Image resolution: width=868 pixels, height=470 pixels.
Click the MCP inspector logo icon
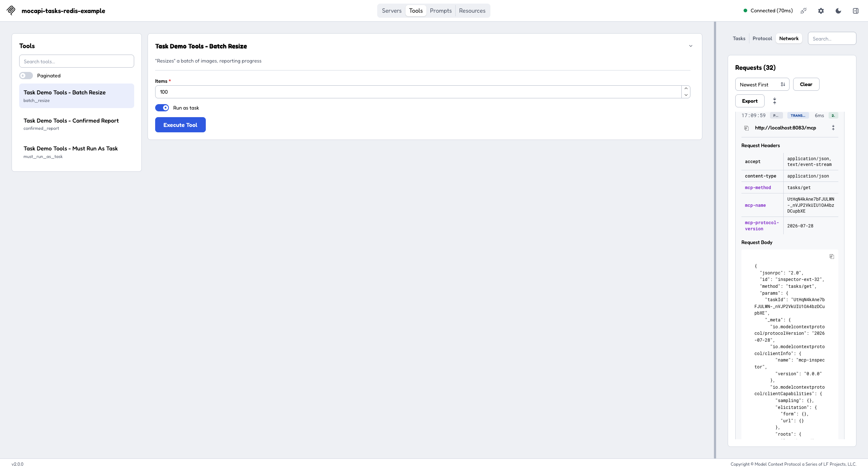[11, 10]
